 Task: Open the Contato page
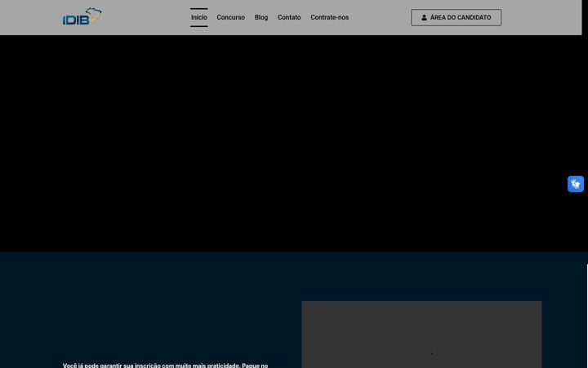289,17
